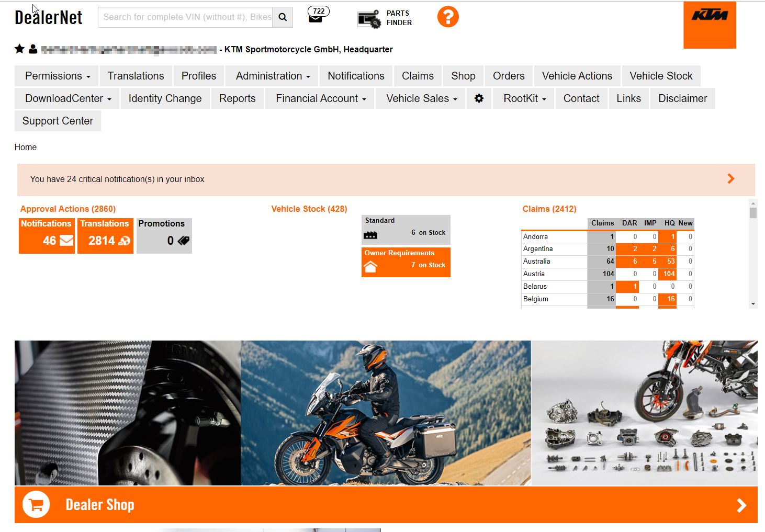765x532 pixels.
Task: Click the adventure motorcycle rider image
Action: [386, 413]
